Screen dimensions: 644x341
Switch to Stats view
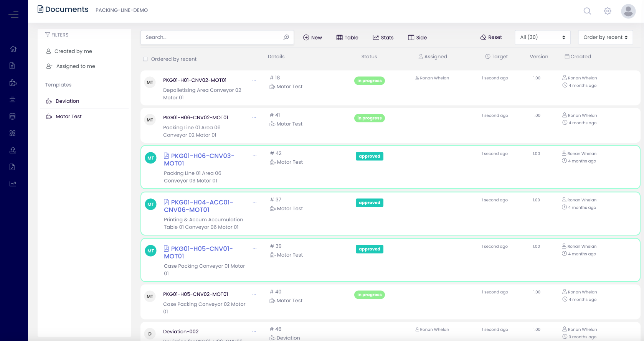(x=383, y=37)
